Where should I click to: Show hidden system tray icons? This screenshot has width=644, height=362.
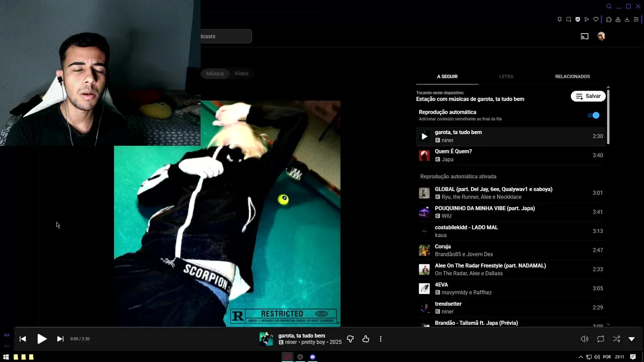coord(581,357)
